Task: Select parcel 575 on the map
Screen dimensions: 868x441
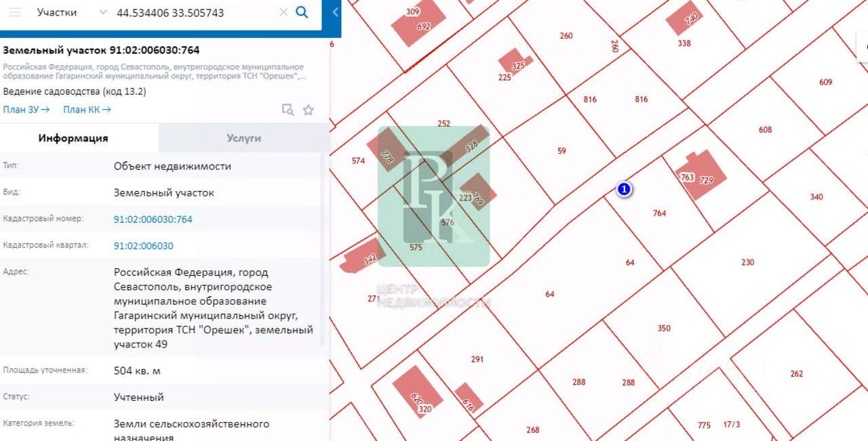Action: coord(416,248)
